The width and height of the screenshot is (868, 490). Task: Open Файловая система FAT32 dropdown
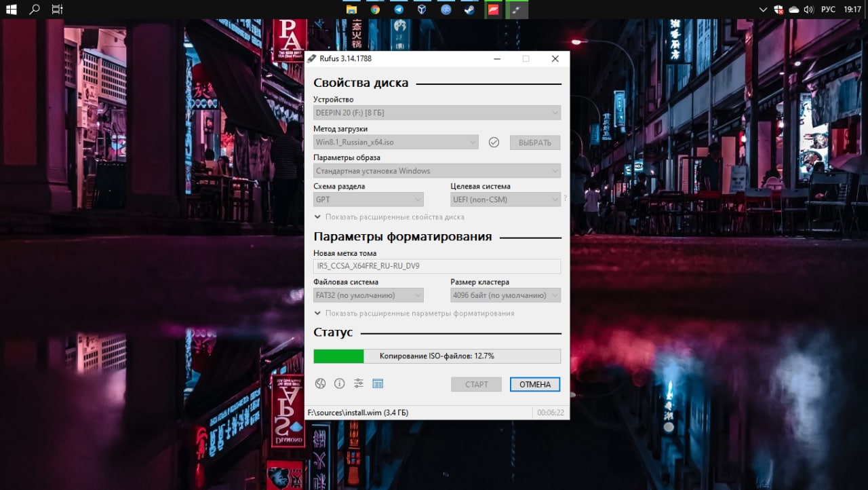point(368,295)
